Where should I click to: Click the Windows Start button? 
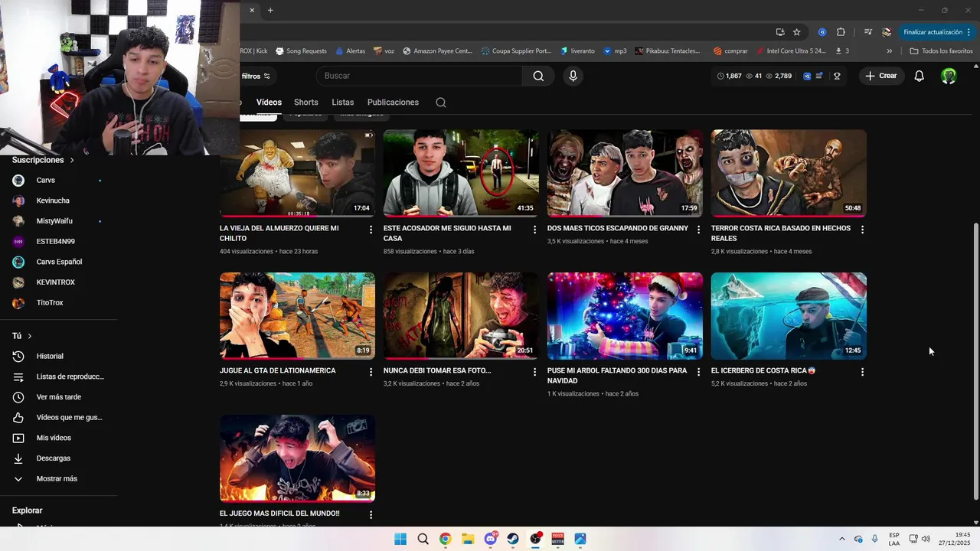(x=400, y=539)
